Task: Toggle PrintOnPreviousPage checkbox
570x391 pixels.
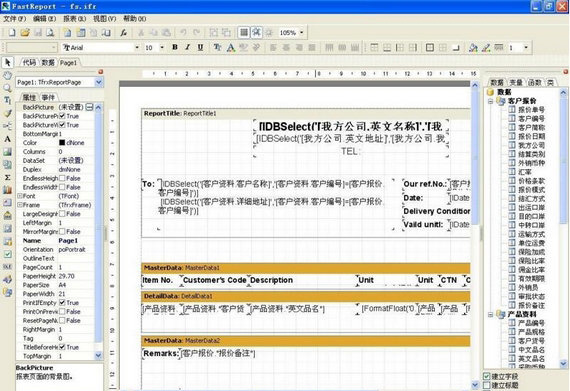Action: point(63,311)
